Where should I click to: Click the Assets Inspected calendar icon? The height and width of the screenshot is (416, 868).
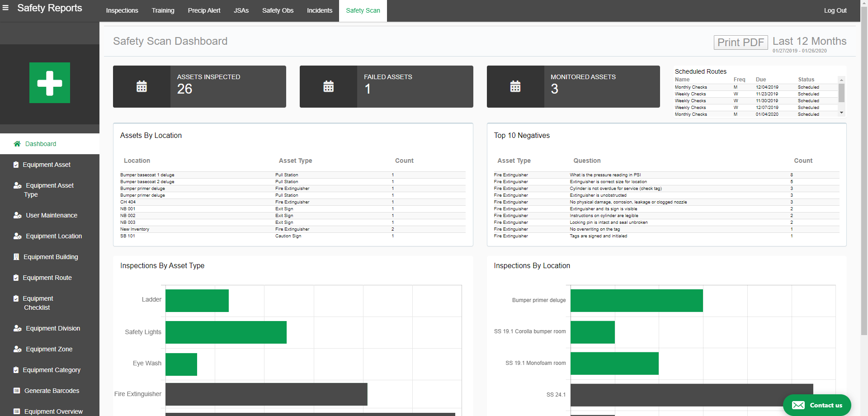tap(142, 86)
